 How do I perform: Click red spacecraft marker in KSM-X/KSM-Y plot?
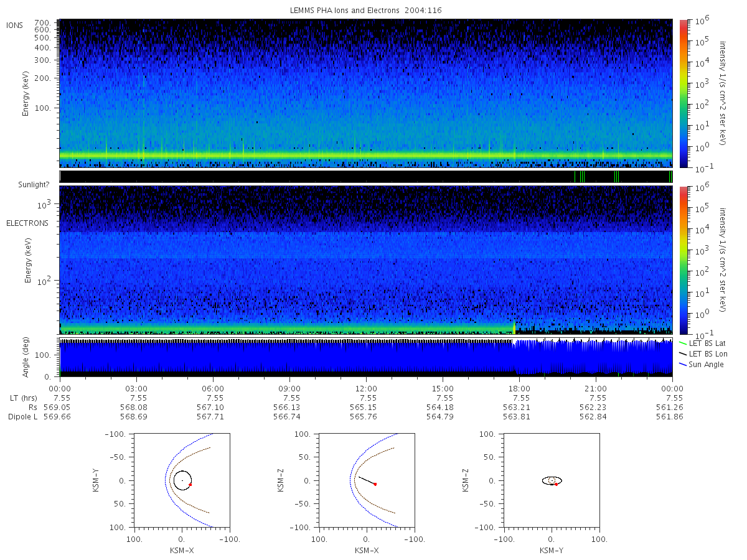pyautogui.click(x=190, y=484)
